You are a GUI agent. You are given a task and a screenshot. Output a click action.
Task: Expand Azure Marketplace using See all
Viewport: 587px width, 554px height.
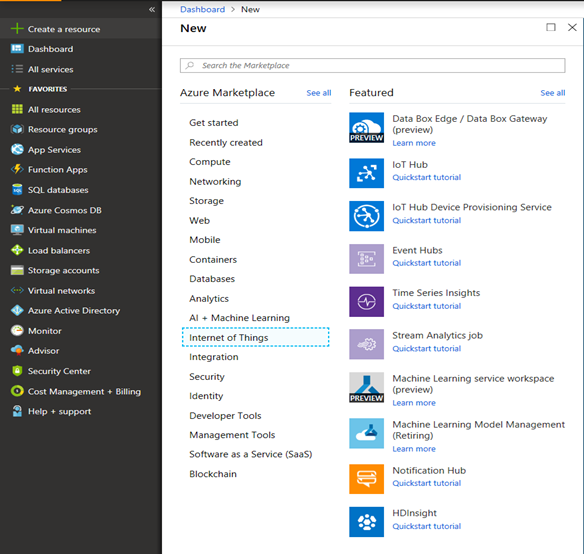coord(319,93)
